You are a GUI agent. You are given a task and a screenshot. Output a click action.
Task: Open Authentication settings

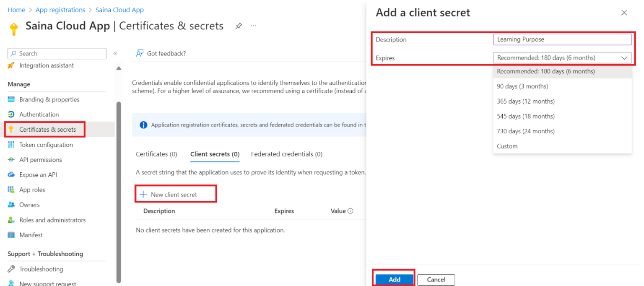(39, 114)
